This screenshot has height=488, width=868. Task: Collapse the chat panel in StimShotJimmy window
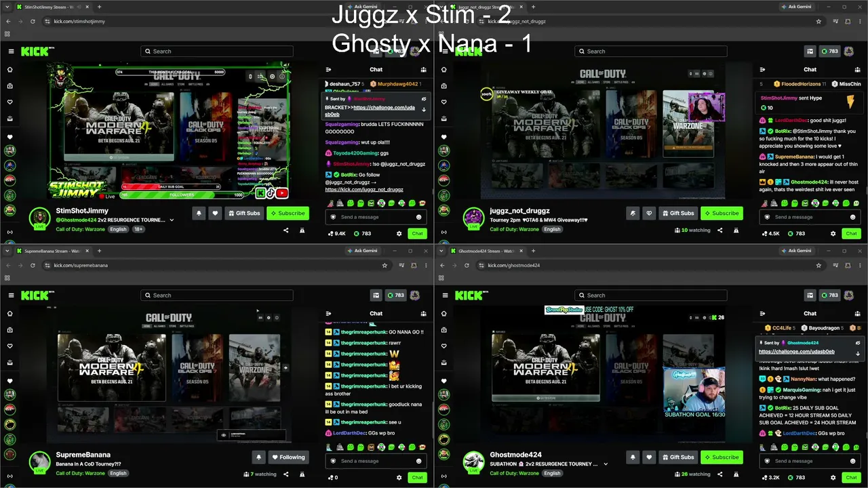pyautogui.click(x=328, y=69)
